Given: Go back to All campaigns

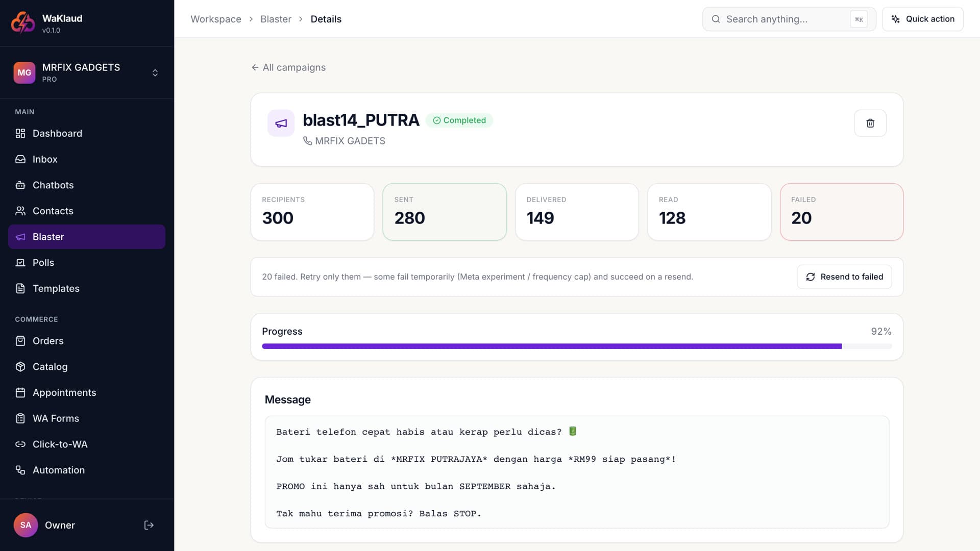Looking at the screenshot, I should pos(288,67).
